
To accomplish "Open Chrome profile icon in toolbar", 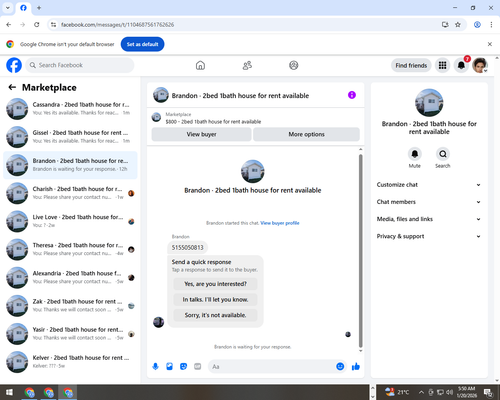I will coord(477,25).
